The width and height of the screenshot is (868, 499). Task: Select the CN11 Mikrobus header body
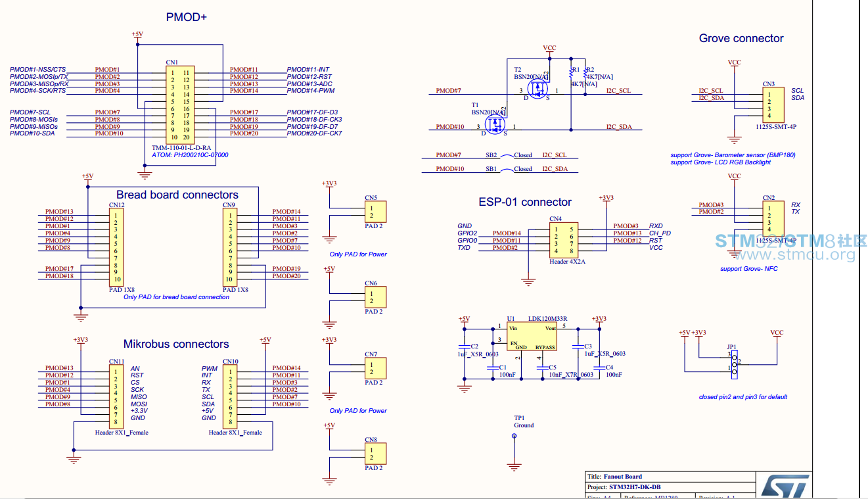116,396
